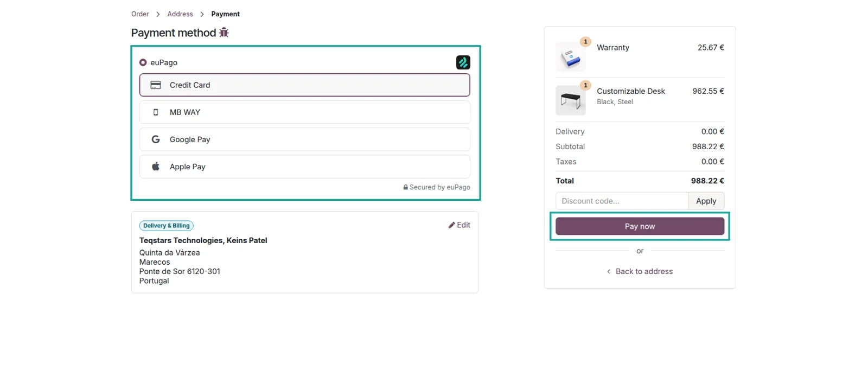
Task: Click the Apple logo icon
Action: [x=156, y=167]
